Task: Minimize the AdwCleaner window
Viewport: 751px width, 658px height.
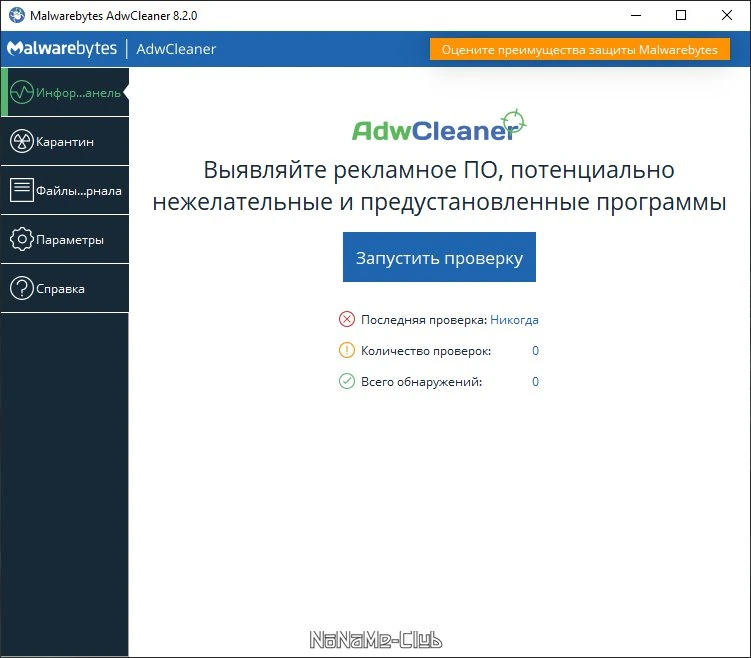Action: pyautogui.click(x=636, y=15)
